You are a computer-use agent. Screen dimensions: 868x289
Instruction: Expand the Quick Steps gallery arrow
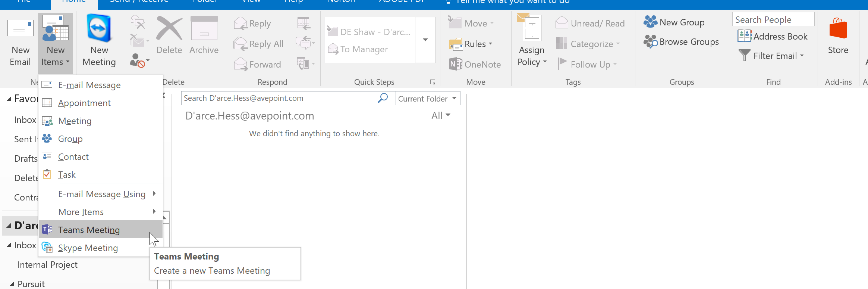tap(425, 40)
